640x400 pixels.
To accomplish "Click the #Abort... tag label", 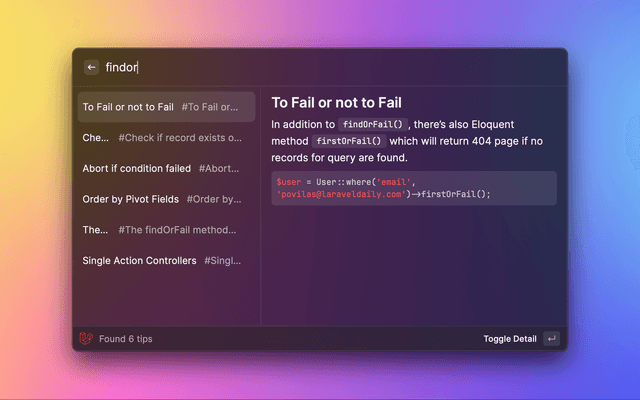I will click(x=219, y=169).
